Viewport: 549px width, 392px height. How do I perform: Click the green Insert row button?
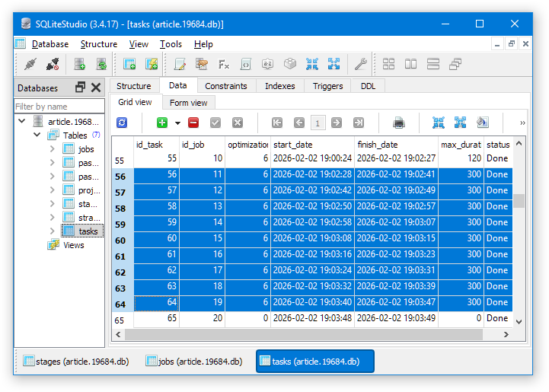pyautogui.click(x=161, y=123)
